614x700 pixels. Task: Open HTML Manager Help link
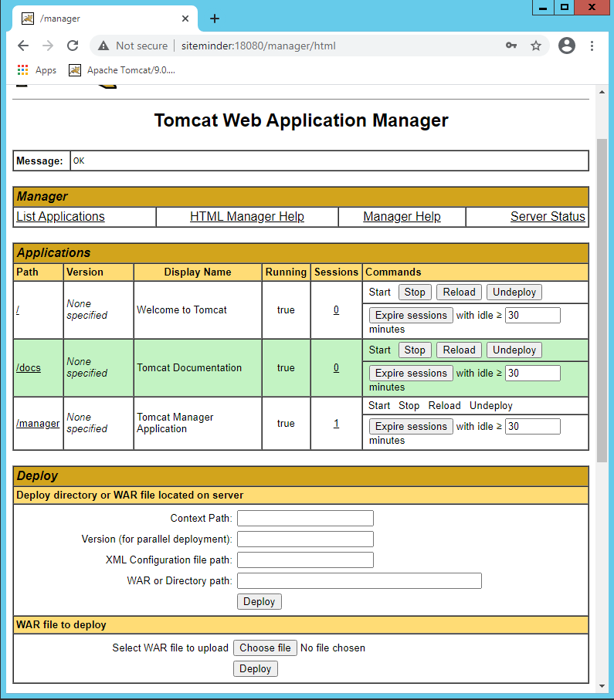coord(247,217)
